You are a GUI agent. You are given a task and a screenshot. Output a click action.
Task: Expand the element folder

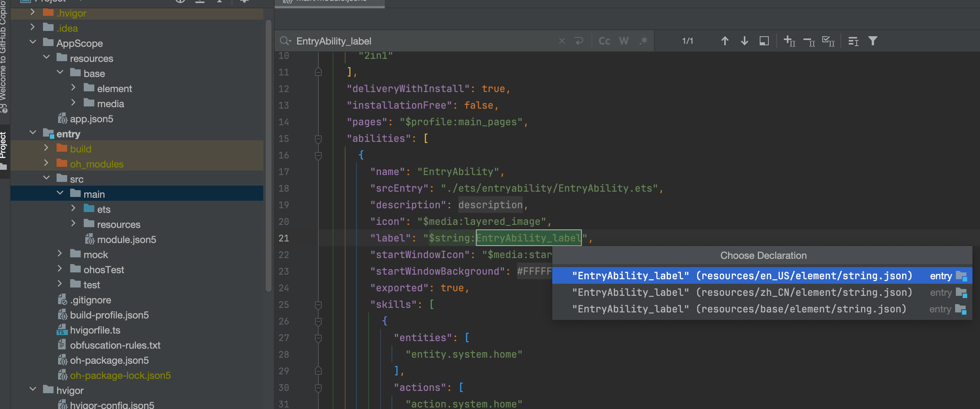coord(74,88)
